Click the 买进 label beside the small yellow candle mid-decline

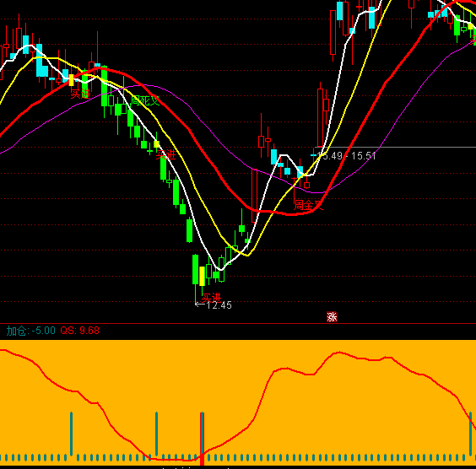point(165,154)
